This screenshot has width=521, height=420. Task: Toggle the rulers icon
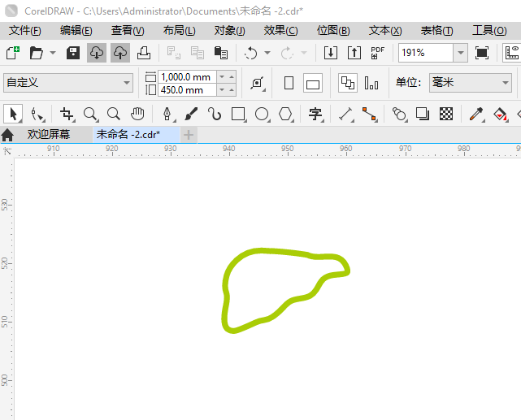512,53
